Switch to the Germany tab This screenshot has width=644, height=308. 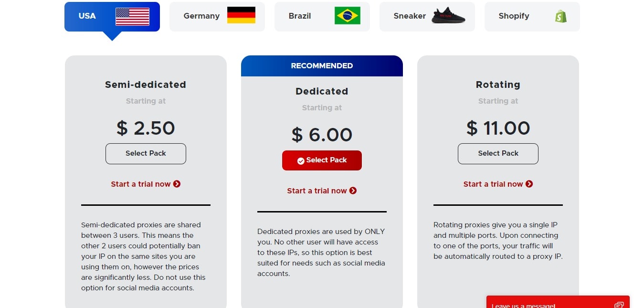217,17
